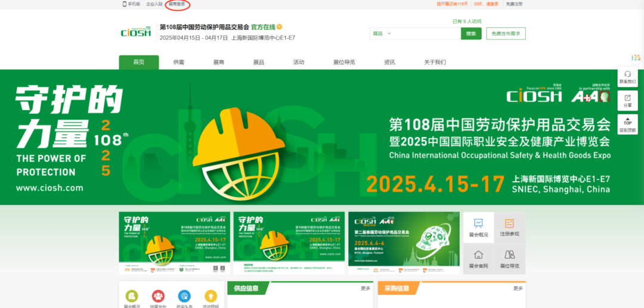Click the green 展会概况 round icon
Image resolution: width=644 pixels, height=308 pixels.
point(132,296)
